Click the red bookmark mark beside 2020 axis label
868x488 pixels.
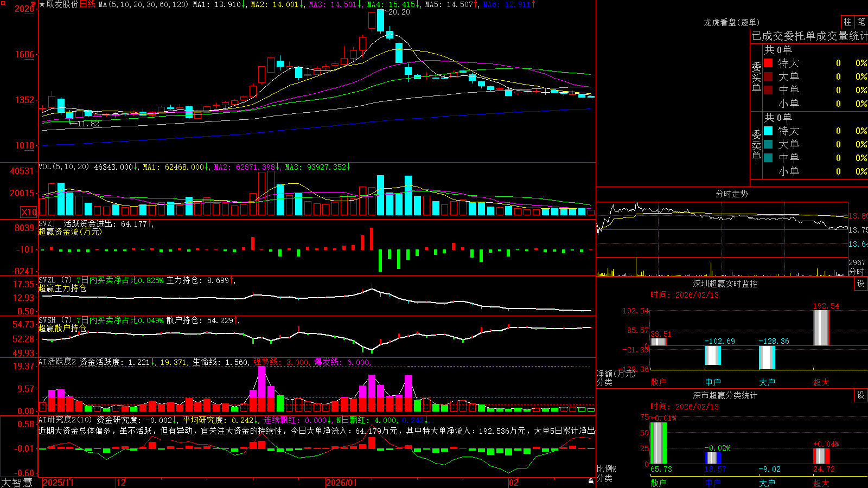(34, 4)
